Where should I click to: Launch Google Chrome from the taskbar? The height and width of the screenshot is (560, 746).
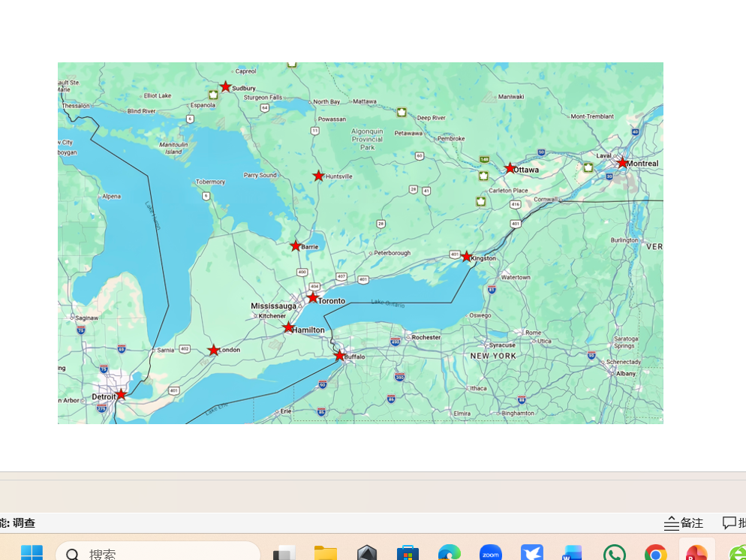(655, 554)
